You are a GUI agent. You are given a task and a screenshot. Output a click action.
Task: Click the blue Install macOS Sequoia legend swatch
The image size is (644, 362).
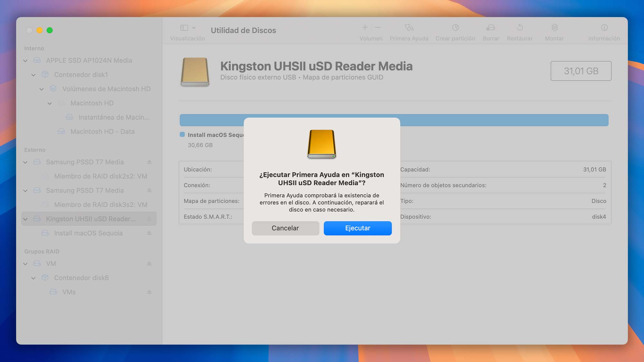(x=182, y=135)
